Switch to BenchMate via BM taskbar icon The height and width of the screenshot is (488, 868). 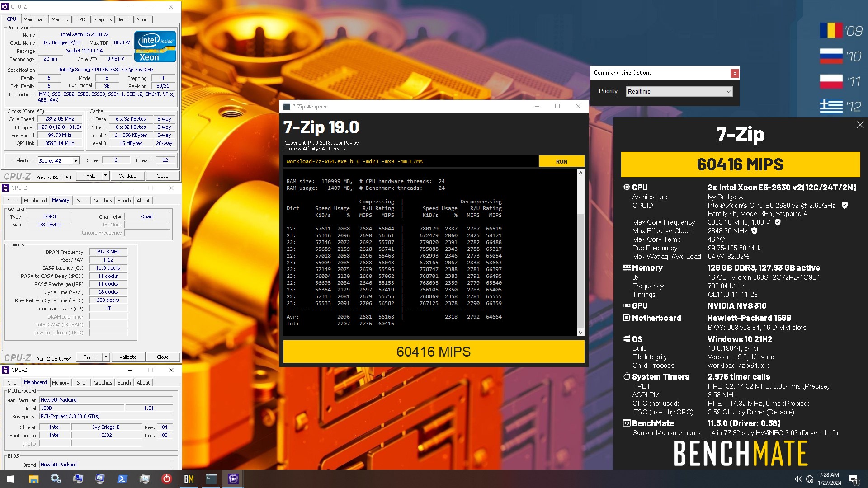coord(189,479)
